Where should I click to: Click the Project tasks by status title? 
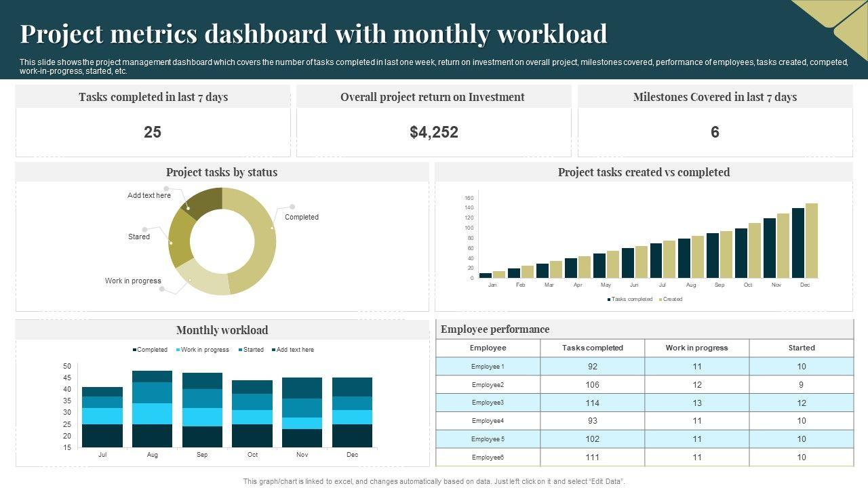(222, 172)
